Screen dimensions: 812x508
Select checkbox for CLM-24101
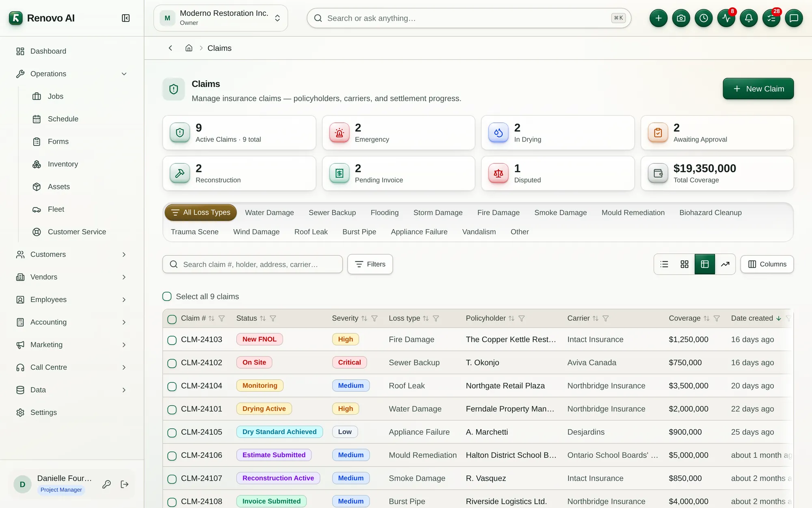172,410
